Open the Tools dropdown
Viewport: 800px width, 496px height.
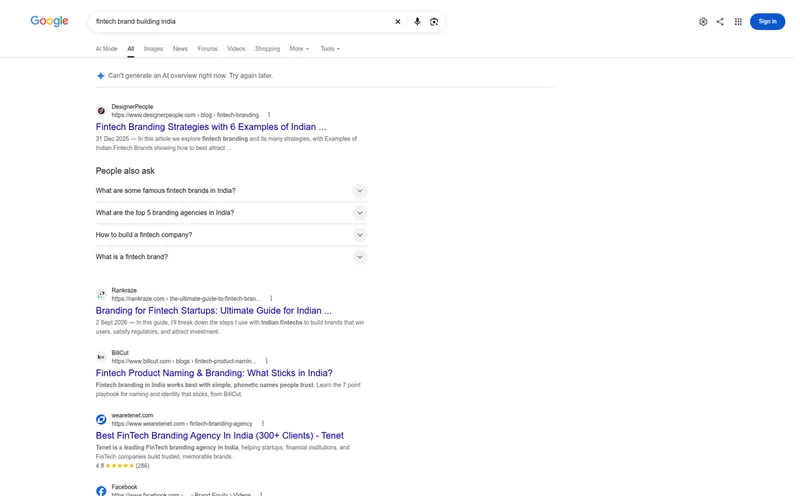coord(330,48)
